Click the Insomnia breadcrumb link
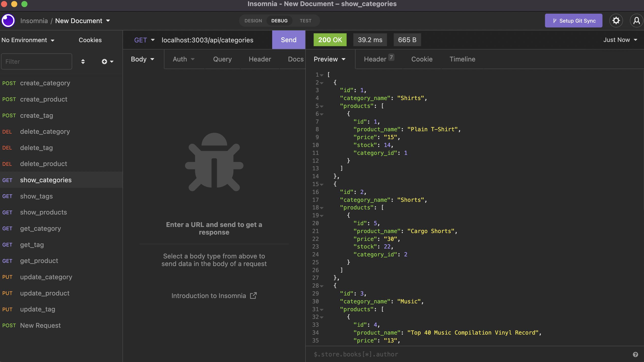Viewport: 644px width, 362px height. click(34, 21)
